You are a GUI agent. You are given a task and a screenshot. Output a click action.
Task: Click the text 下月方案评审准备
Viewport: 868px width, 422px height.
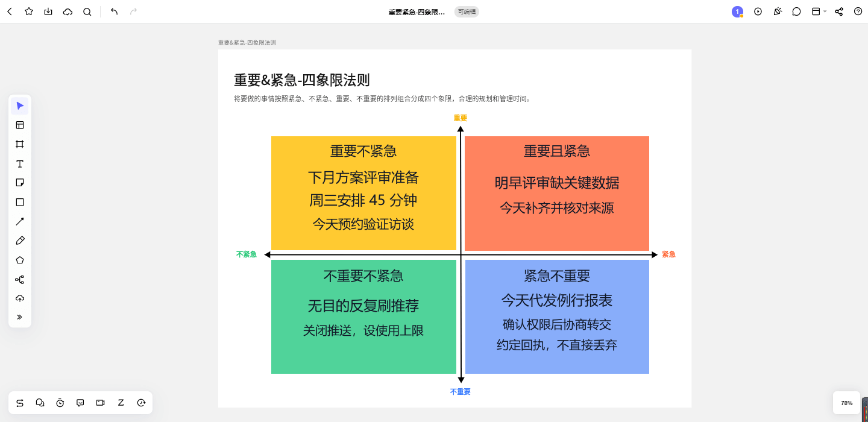363,177
